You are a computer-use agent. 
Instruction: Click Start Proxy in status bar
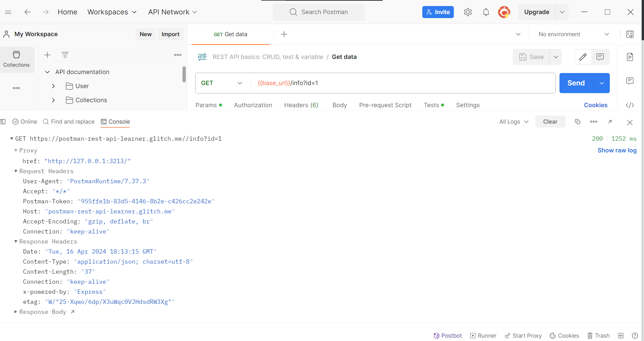click(523, 336)
